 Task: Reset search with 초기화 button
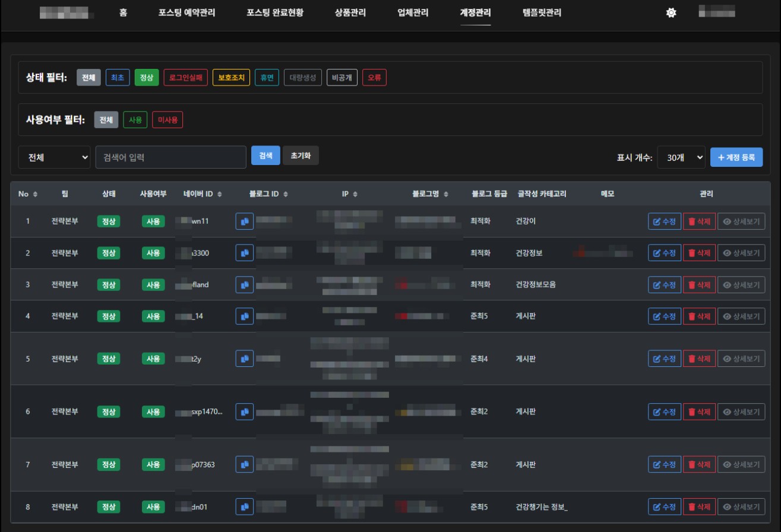tap(301, 156)
